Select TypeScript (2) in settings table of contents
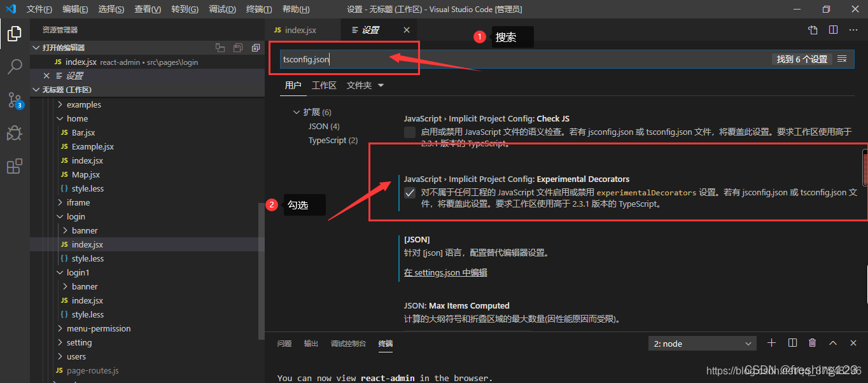 [333, 140]
